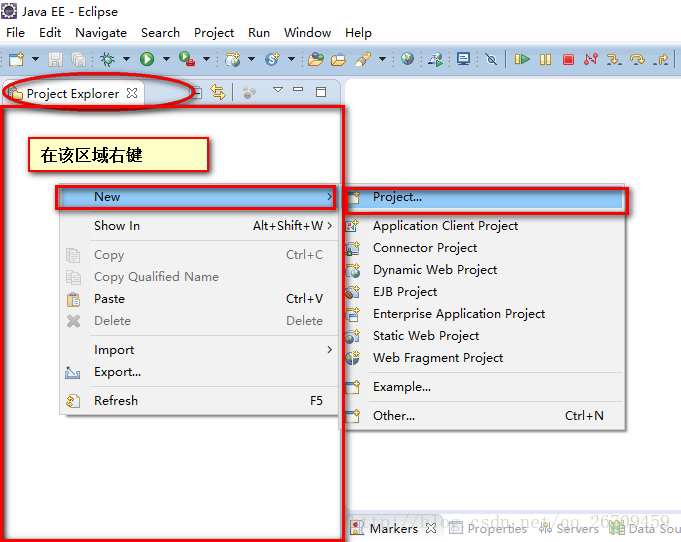The height and width of the screenshot is (542, 681).
Task: Open the New wizard dropdown arrow
Action: coord(35,59)
